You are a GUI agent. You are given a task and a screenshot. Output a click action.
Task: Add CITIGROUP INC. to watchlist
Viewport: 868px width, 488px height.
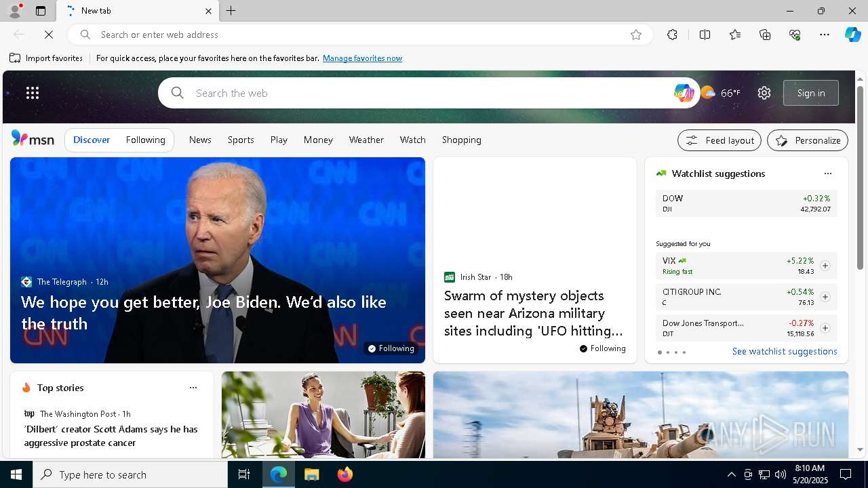825,297
